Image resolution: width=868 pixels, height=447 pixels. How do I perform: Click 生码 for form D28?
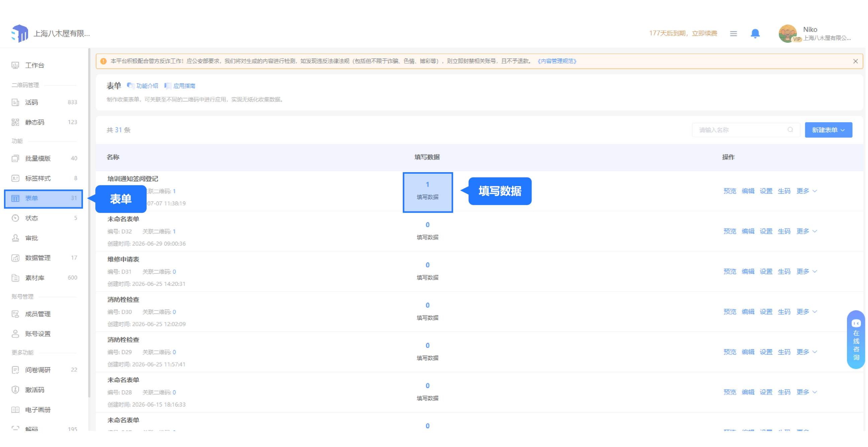[x=784, y=393]
